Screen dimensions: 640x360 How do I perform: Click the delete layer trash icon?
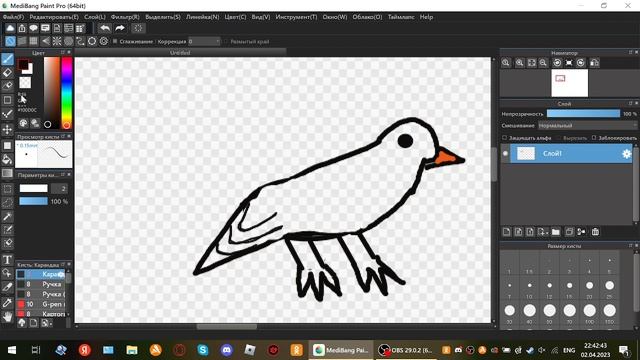(596, 232)
